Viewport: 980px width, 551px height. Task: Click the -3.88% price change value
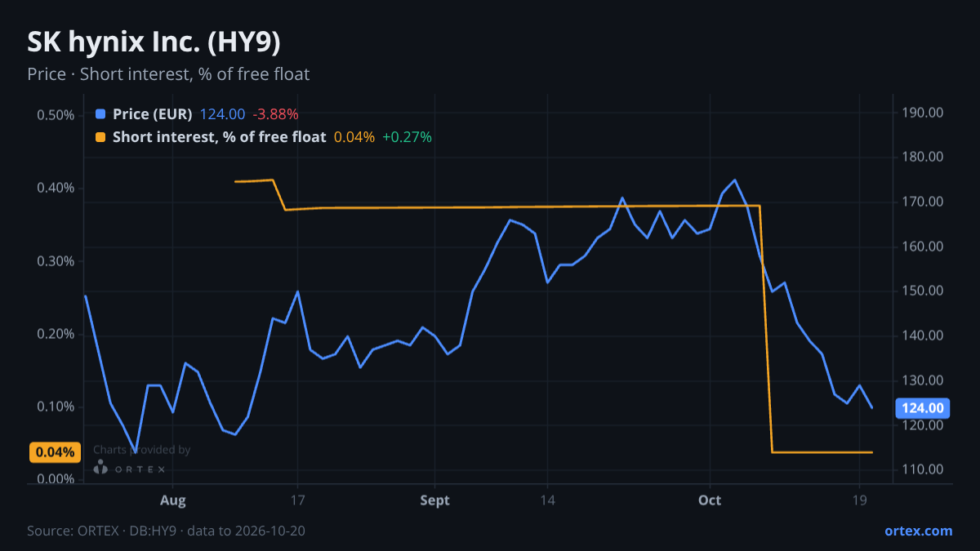point(275,114)
